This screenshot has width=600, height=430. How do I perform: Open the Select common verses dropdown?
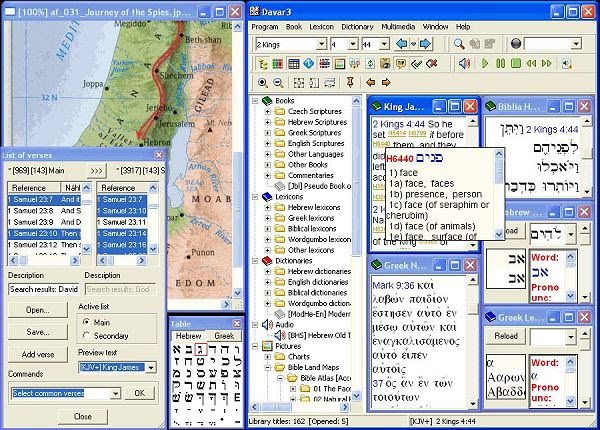pyautogui.click(x=115, y=393)
